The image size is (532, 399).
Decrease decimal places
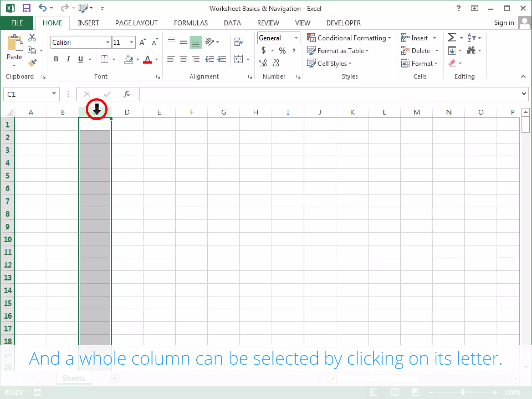point(275,63)
